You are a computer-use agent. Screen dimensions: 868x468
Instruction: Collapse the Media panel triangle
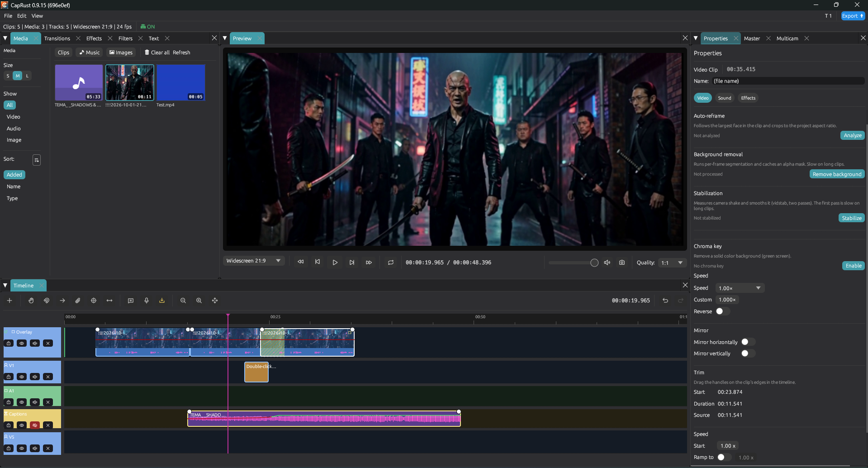pos(5,38)
